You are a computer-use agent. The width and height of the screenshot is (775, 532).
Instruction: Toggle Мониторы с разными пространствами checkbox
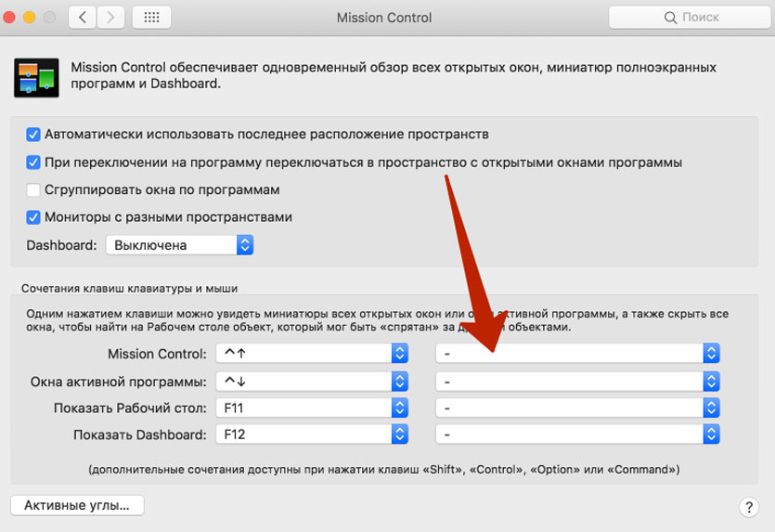[x=33, y=217]
